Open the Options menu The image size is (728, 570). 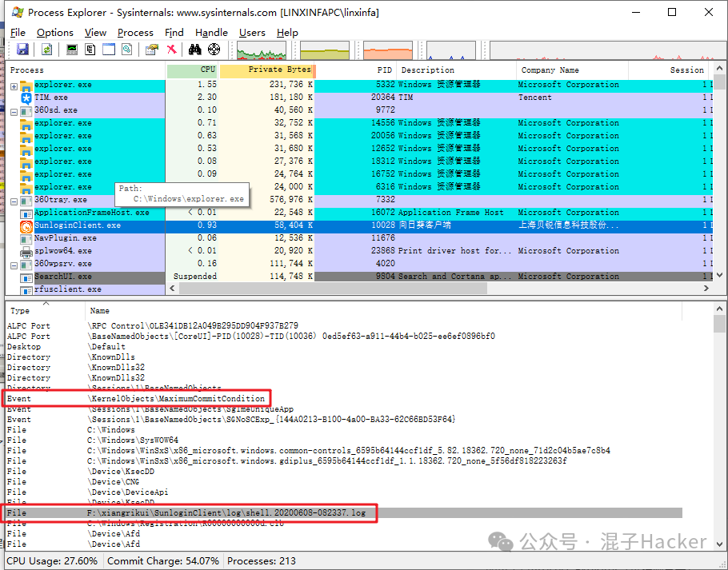pos(54,33)
